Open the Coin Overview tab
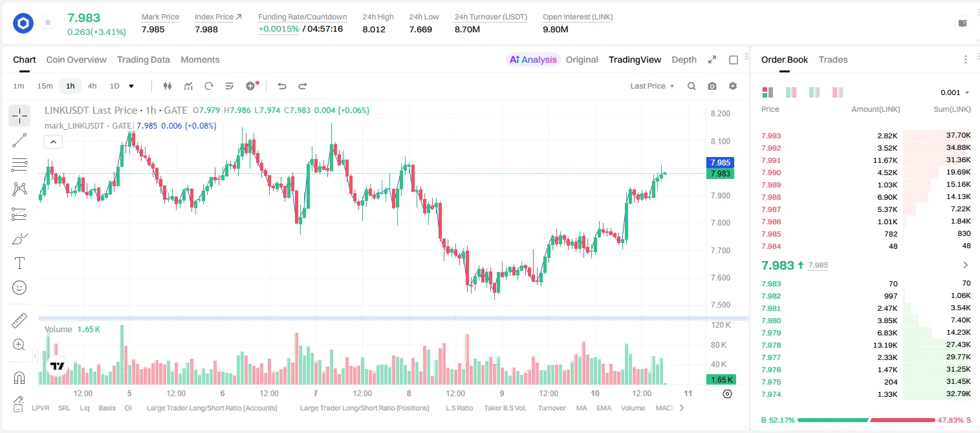Screen dimensions: 980x433 76,59
